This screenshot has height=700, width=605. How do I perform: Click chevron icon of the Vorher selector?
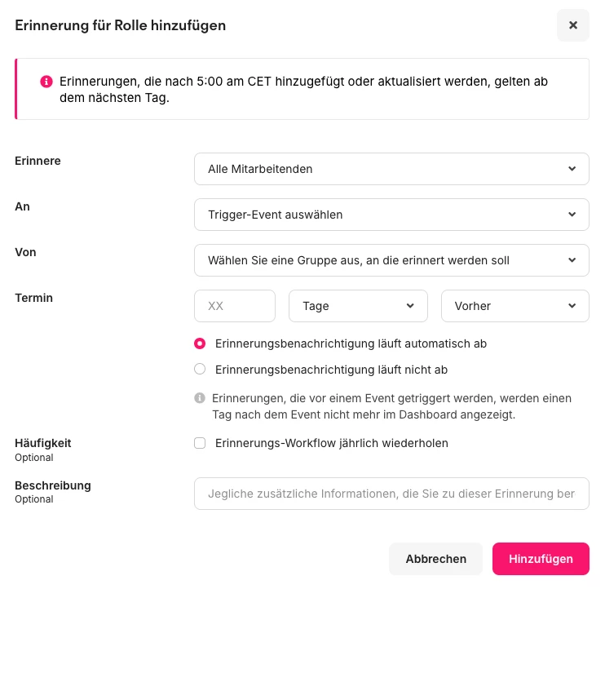pyautogui.click(x=572, y=306)
